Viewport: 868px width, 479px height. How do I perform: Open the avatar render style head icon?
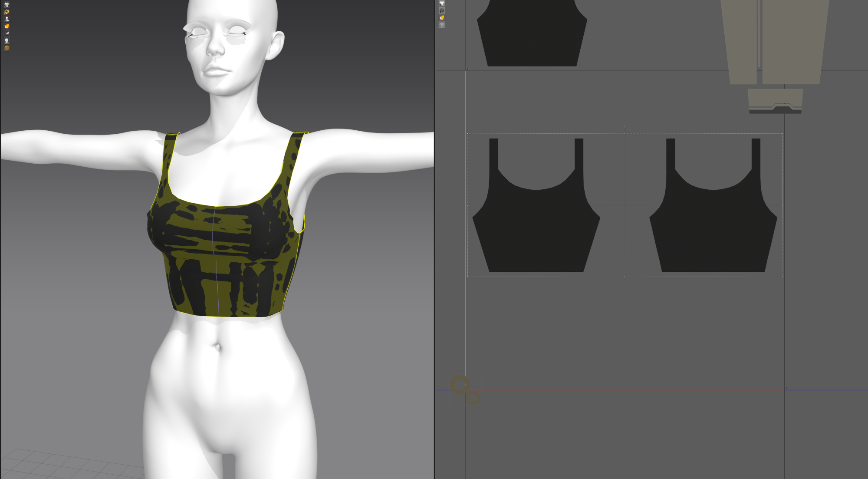pyautogui.click(x=7, y=40)
